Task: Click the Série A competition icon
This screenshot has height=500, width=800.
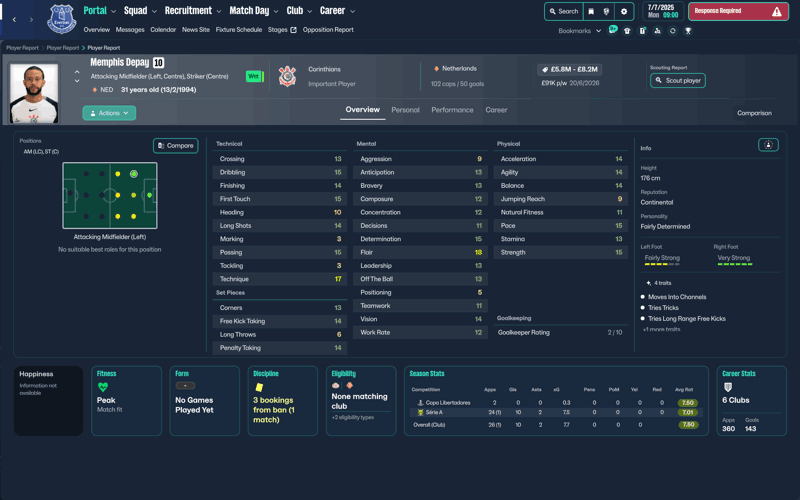Action: click(420, 412)
